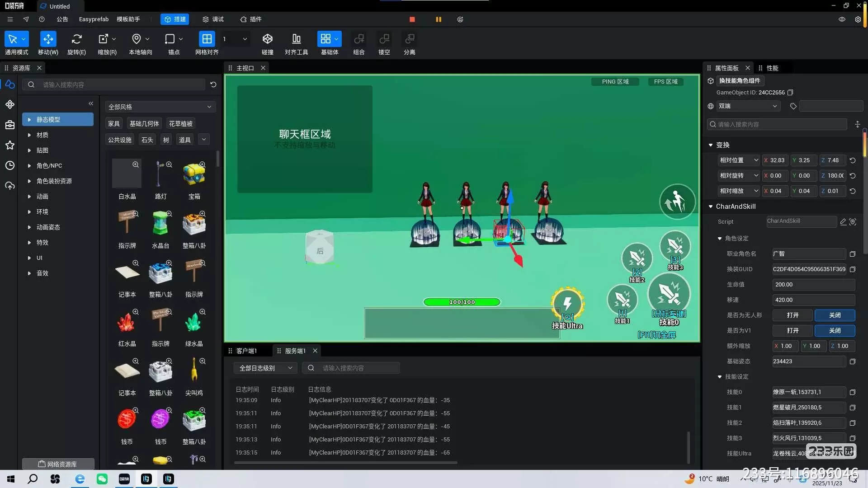
Task: Select the Move (移动) tool
Action: pyautogui.click(x=48, y=39)
